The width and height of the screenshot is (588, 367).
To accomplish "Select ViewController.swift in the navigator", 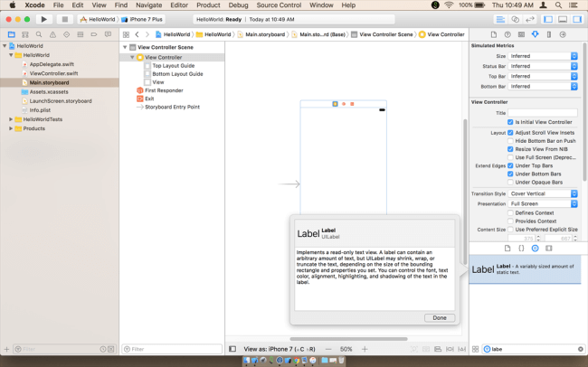I will [53, 73].
